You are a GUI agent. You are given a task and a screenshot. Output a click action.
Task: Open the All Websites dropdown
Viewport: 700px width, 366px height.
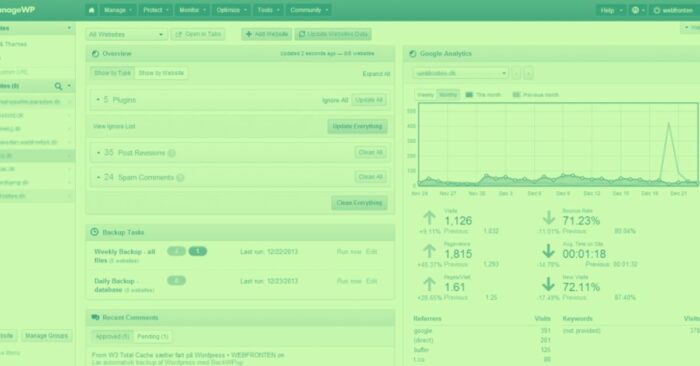(x=126, y=34)
